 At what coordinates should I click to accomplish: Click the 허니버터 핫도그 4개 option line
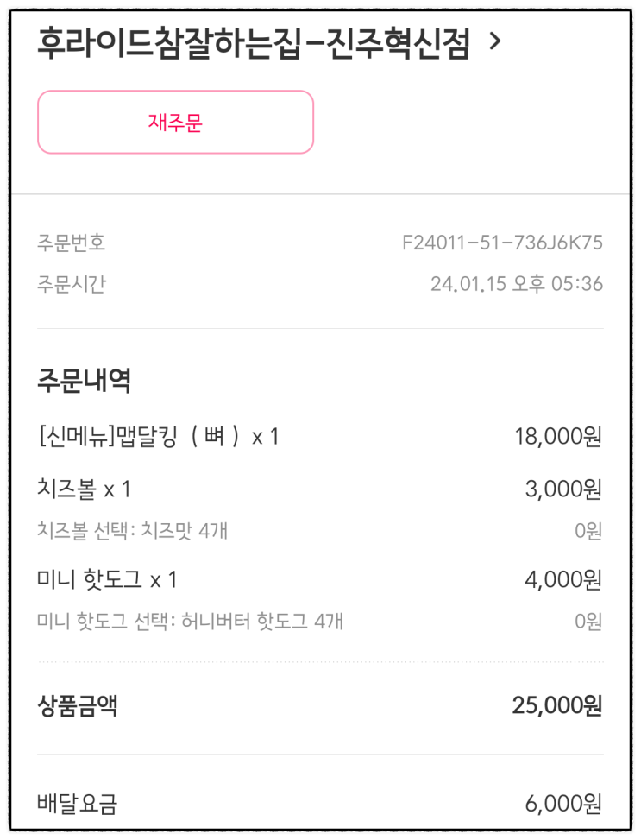(190, 621)
